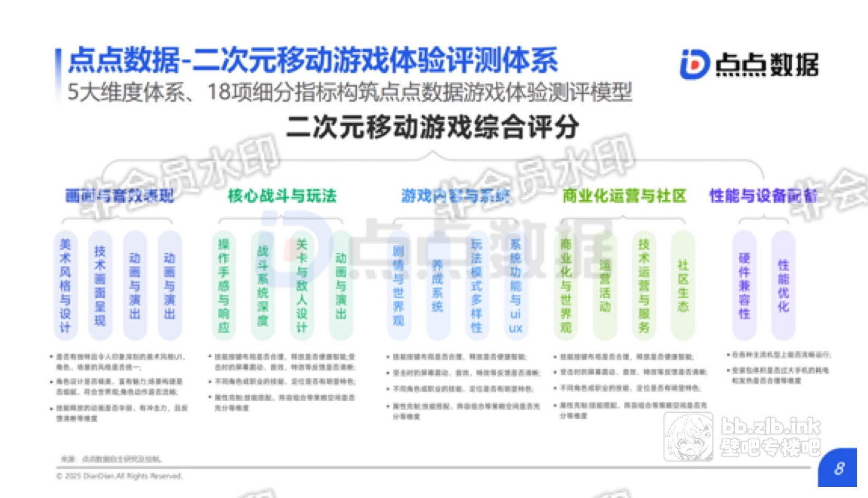The height and width of the screenshot is (498, 868).
Task: Click the 来源 source note above the footer
Action: (112, 459)
